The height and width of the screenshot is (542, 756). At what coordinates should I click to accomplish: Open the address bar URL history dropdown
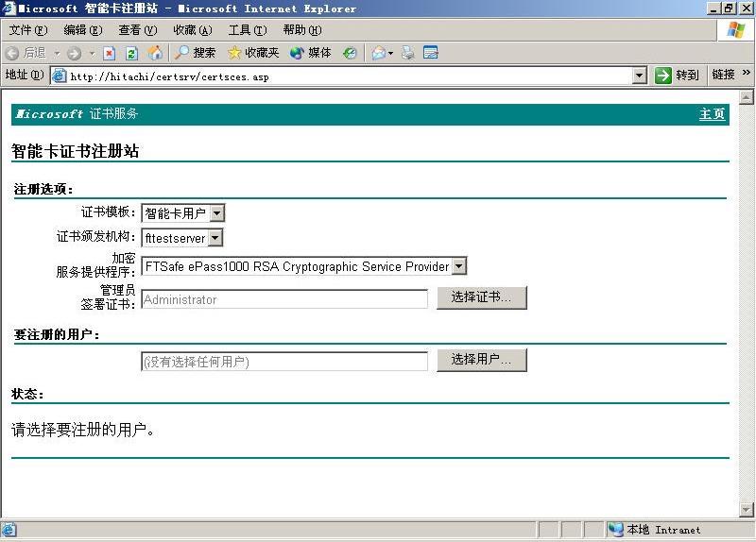(640, 76)
